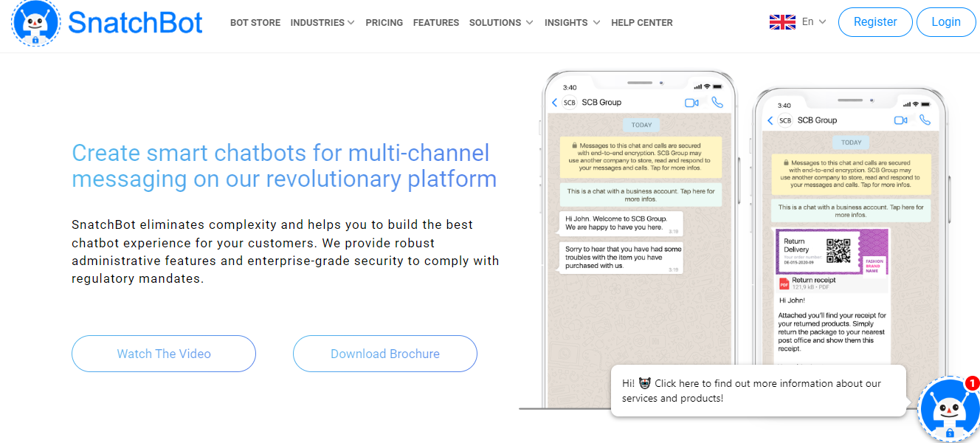Image resolution: width=980 pixels, height=443 pixels.
Task: Click the Register button
Action: 875,21
